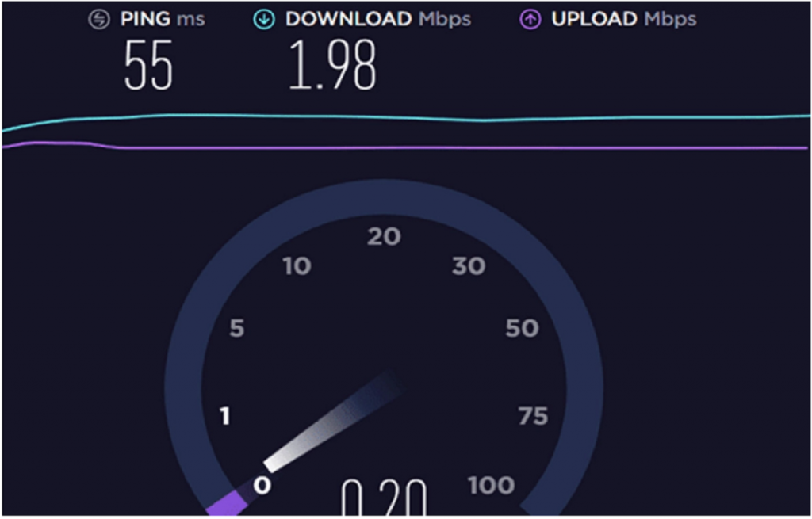
Task: Click the ping result value 55
Action: pyautogui.click(x=148, y=67)
